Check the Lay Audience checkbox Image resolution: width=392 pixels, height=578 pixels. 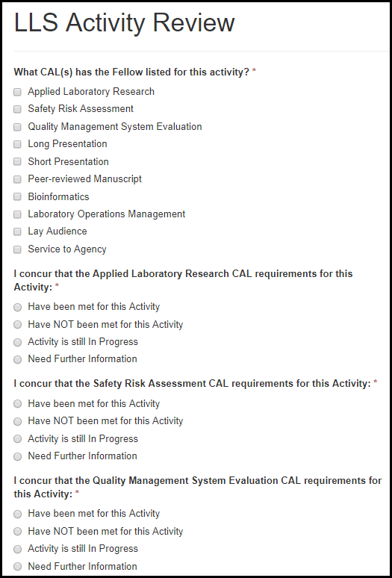[17, 231]
